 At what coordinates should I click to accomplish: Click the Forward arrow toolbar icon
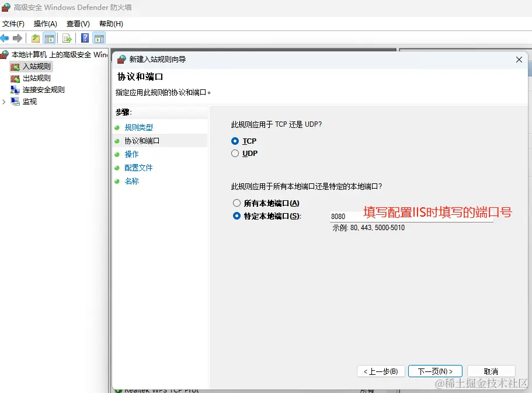18,38
